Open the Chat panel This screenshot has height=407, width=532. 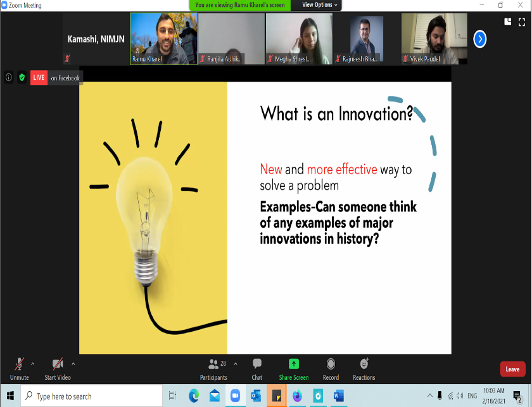click(x=256, y=368)
